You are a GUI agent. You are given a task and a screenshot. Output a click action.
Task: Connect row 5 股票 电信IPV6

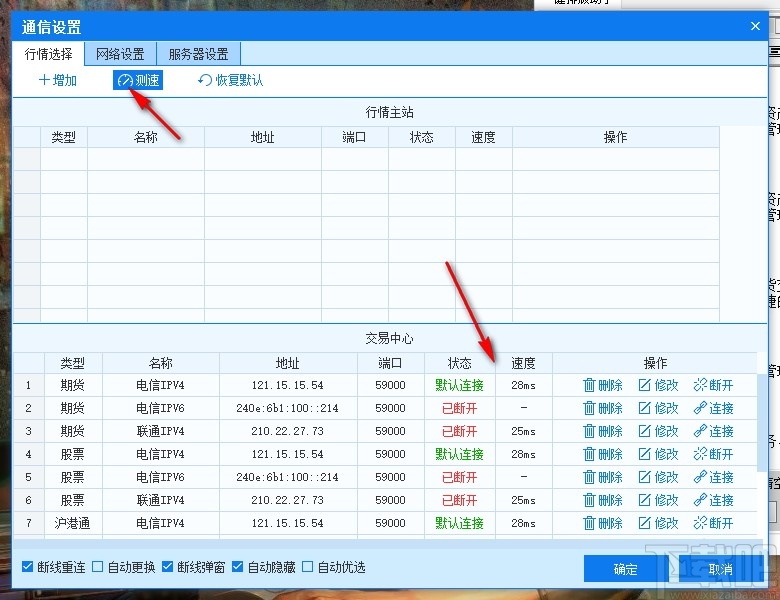click(713, 477)
